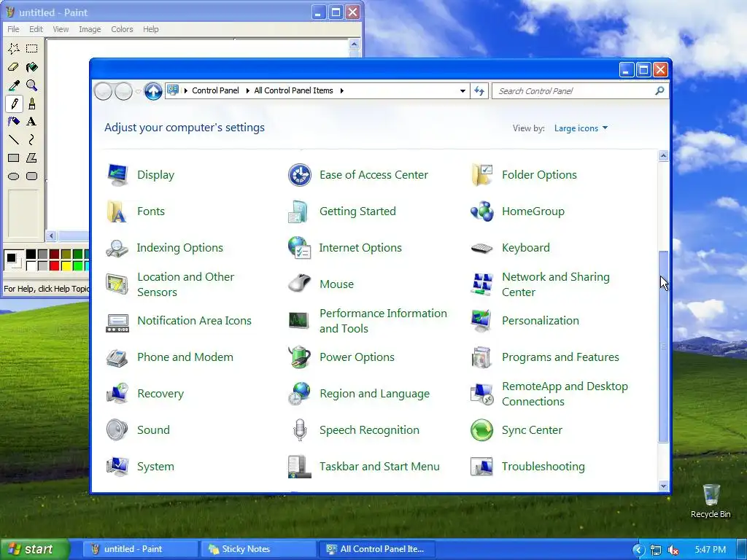
Task: Open Paint's View menu
Action: [61, 29]
